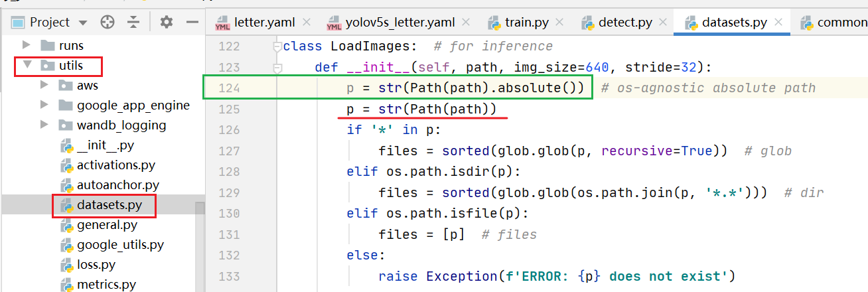Image resolution: width=868 pixels, height=292 pixels.
Task: Click line number 133 in gutter
Action: [x=229, y=276]
